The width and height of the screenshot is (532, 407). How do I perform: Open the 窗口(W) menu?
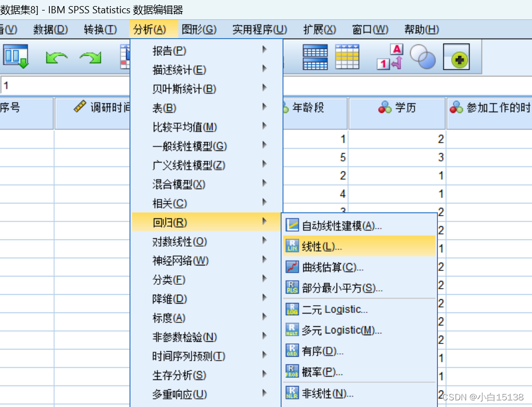(370, 29)
